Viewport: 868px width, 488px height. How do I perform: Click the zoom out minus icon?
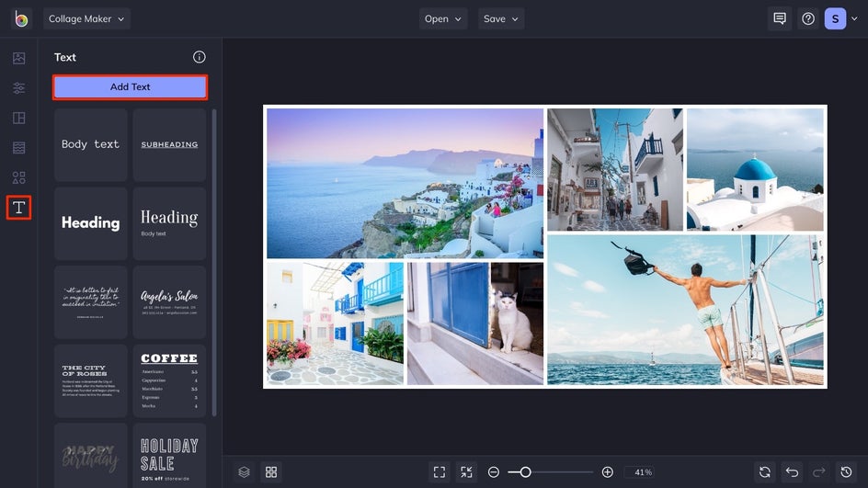tap(494, 471)
